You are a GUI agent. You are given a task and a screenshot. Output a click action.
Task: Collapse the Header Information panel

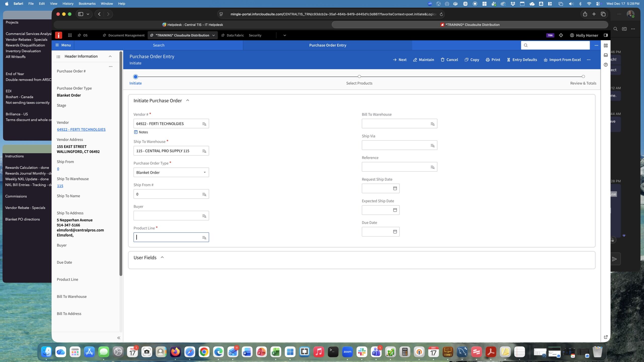pyautogui.click(x=110, y=56)
